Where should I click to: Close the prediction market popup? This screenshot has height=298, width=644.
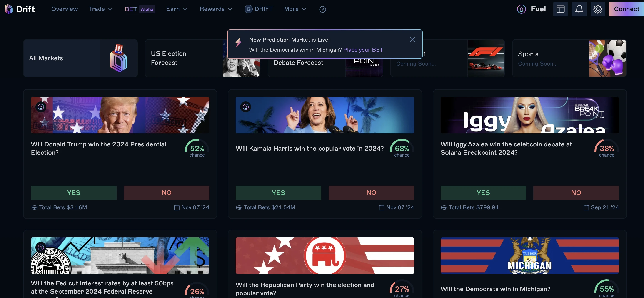412,39
